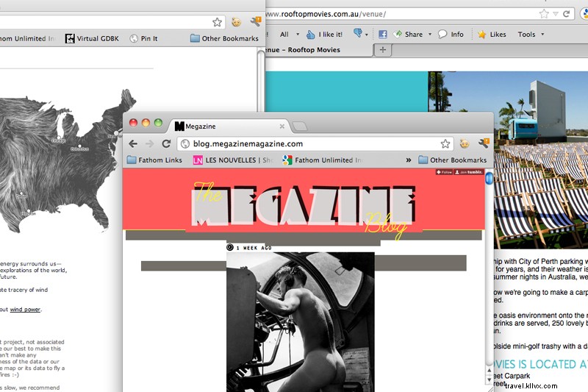Screen dimensions: 588x392
Task: Bookmark blog.megazinemagazine.com with star icon
Action: (445, 144)
